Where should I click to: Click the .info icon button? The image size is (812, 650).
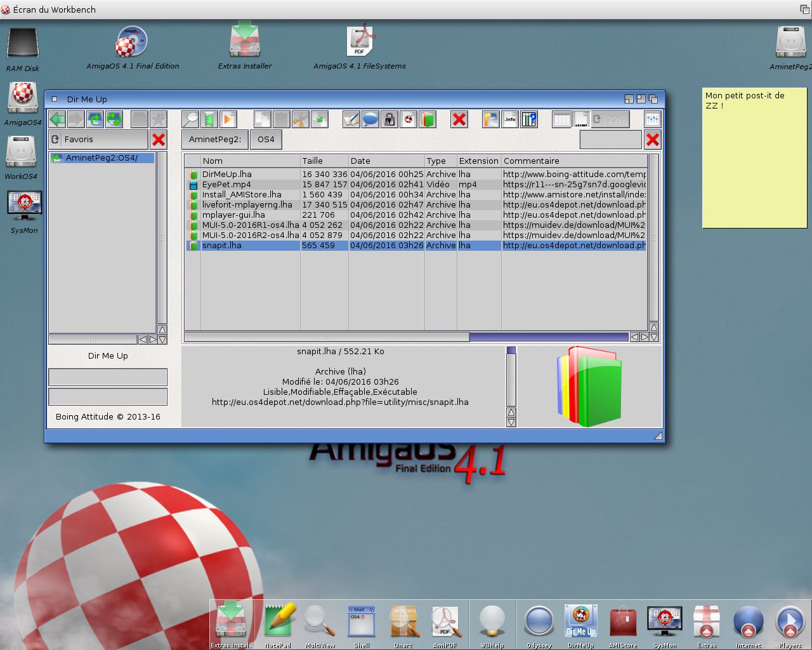510,119
